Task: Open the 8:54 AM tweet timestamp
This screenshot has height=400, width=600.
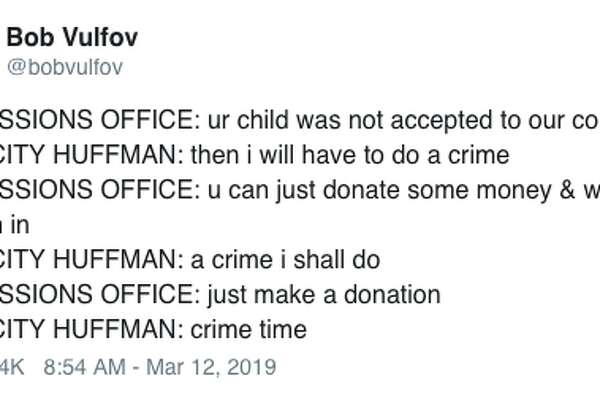Action: (85, 367)
